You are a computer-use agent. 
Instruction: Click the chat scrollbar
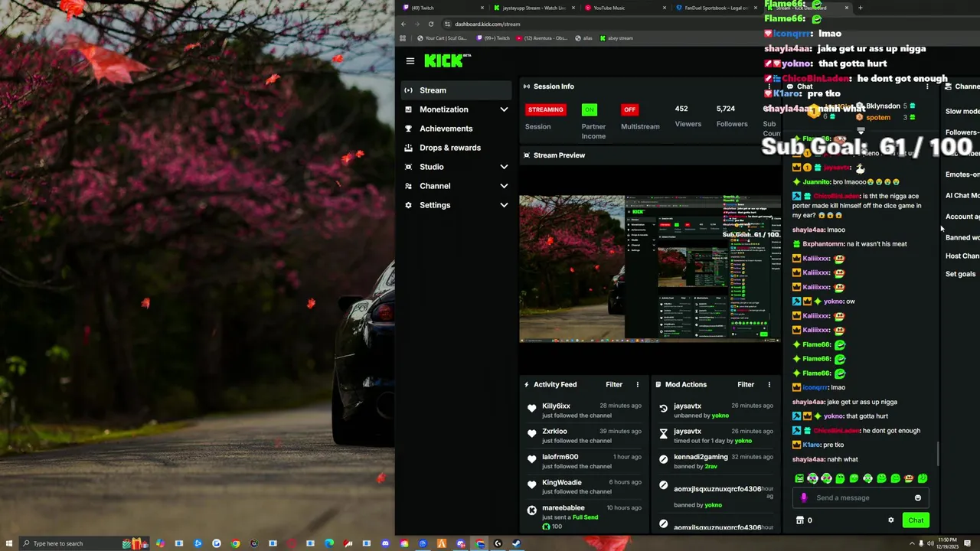point(938,453)
